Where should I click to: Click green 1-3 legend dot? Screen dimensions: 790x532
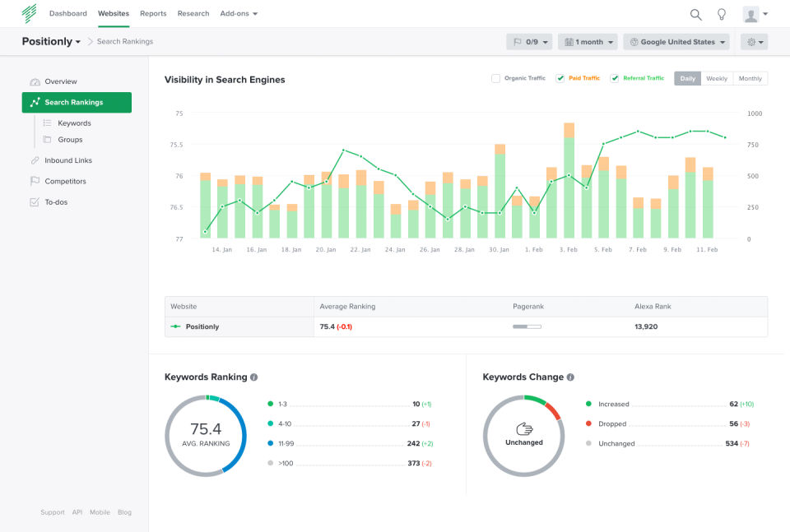[x=271, y=404]
